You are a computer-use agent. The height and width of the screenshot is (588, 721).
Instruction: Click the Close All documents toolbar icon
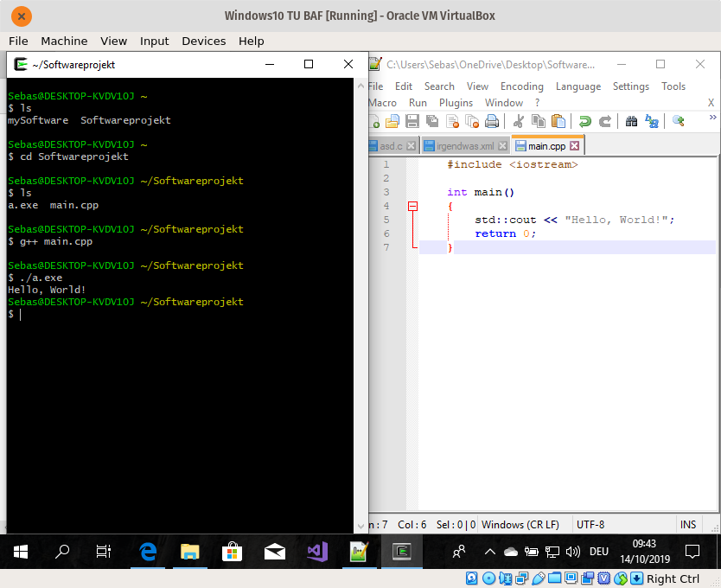tap(472, 121)
